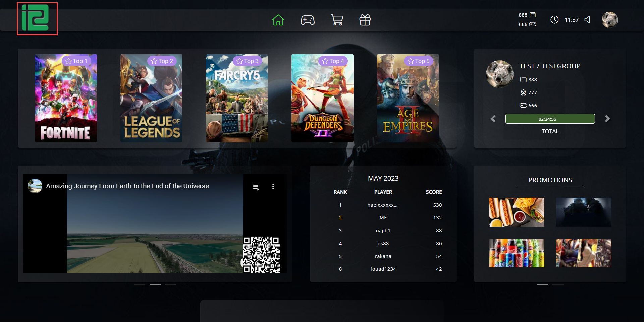Click the 02:34:56 green time bar
This screenshot has height=322, width=644.
[x=550, y=119]
